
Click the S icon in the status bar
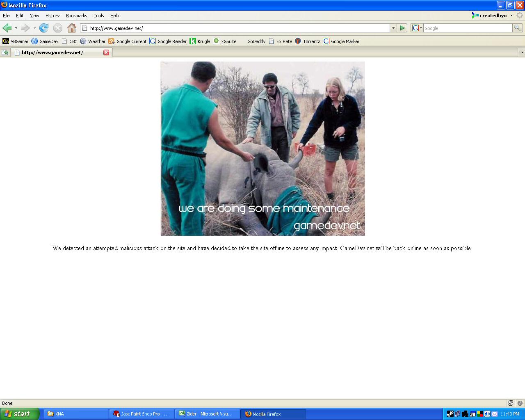[x=511, y=403]
